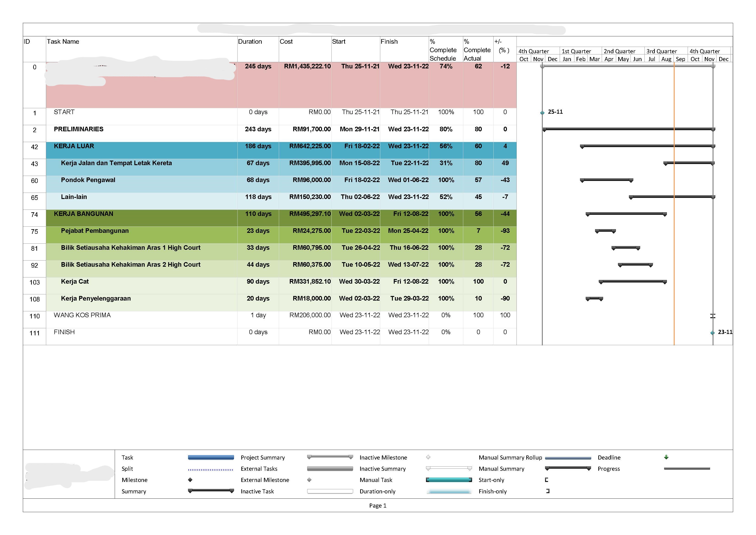Click the Progress line legend sample
Screen dimensions: 756x535
[687, 468]
